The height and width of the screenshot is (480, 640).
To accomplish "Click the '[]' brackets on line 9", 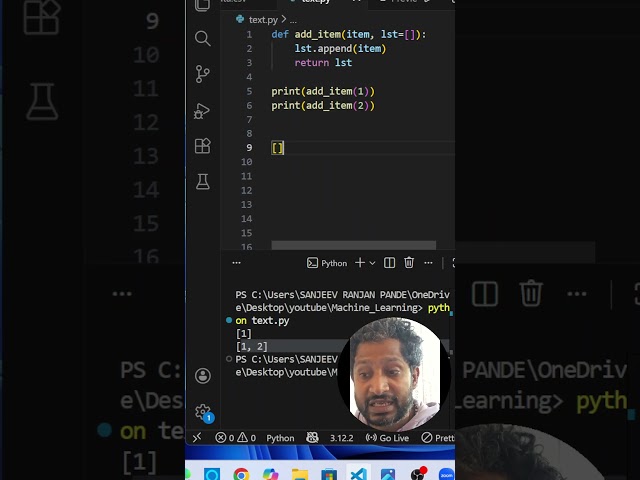I will [x=278, y=148].
